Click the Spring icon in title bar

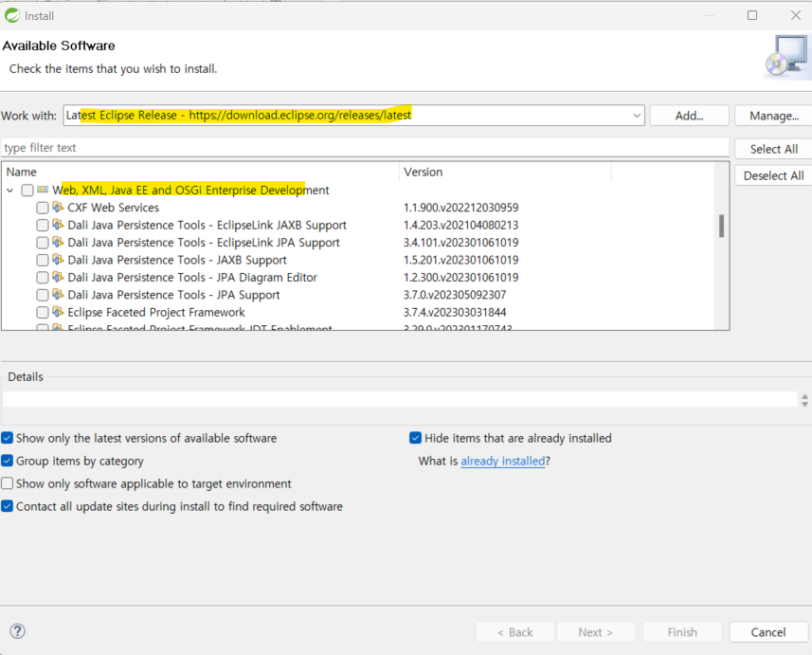11,15
